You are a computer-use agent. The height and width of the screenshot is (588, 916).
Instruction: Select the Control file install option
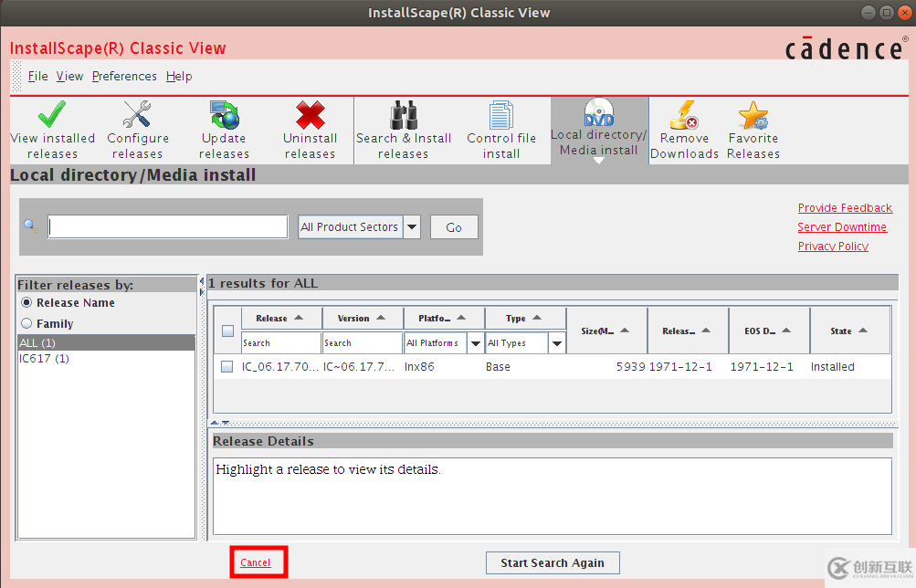[x=500, y=128]
